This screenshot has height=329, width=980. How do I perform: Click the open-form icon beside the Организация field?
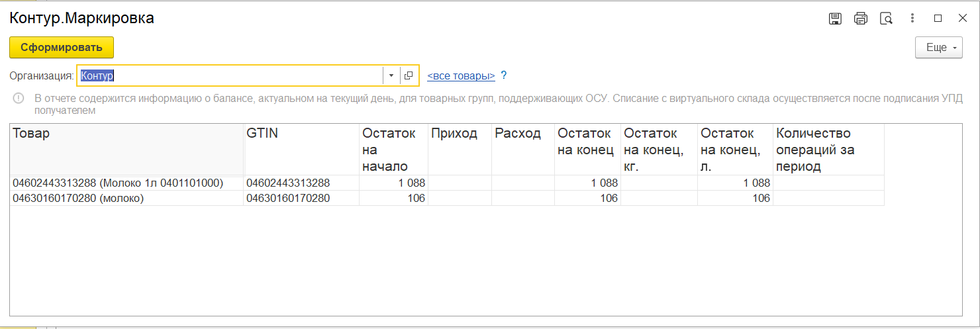(x=409, y=75)
